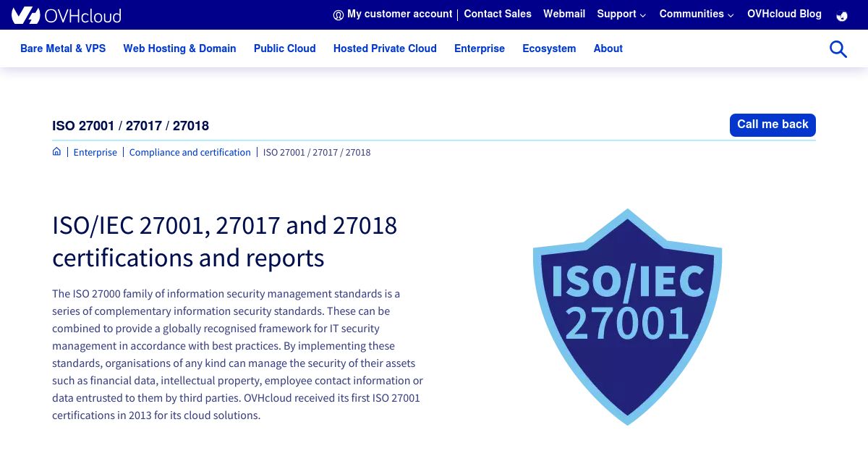Open the Web Hosting & Domain menu
868x456 pixels.
[179, 48]
